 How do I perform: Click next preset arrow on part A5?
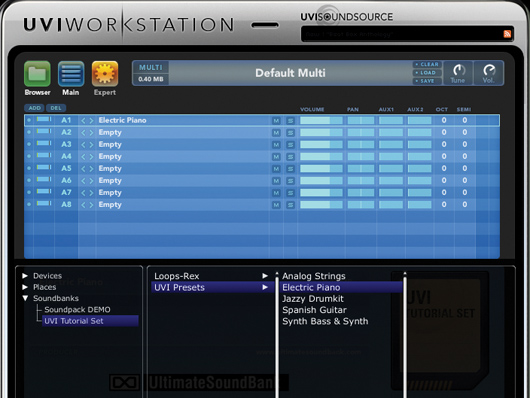[91, 169]
